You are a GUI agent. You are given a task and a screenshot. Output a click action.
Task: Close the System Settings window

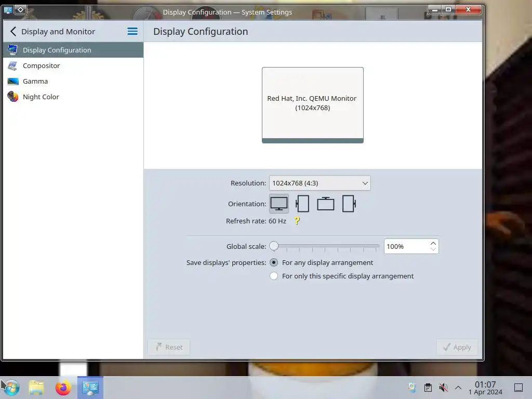468,9
